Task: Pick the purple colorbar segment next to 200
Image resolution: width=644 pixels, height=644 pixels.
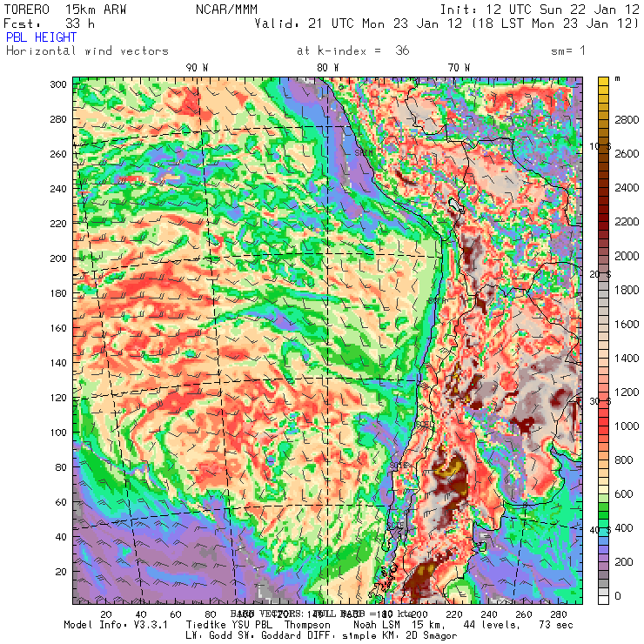Action: 603,557
